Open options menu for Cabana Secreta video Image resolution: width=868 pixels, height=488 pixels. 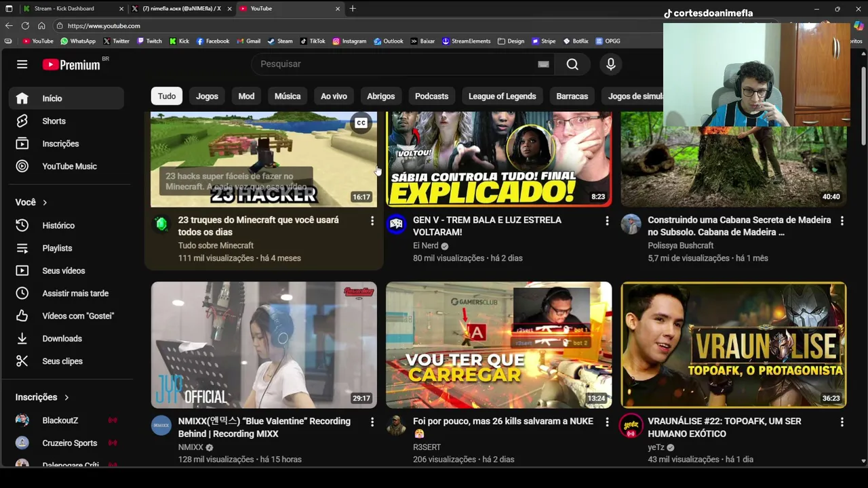842,221
